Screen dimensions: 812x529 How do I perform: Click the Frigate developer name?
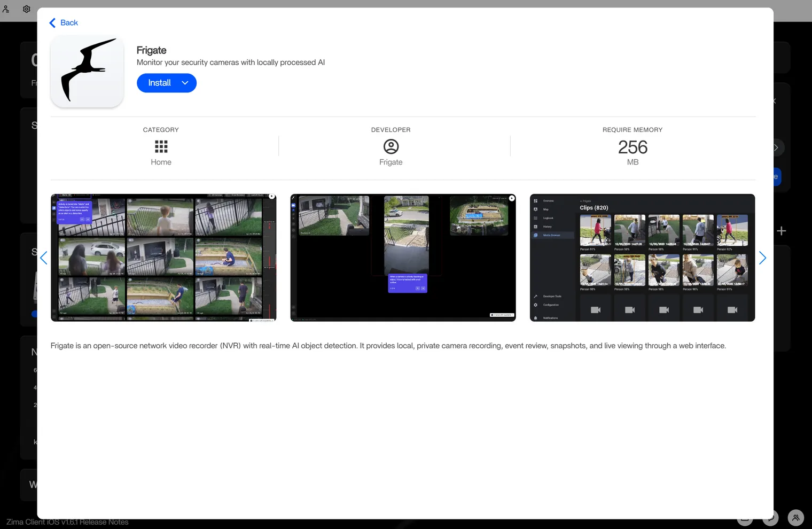click(x=391, y=162)
